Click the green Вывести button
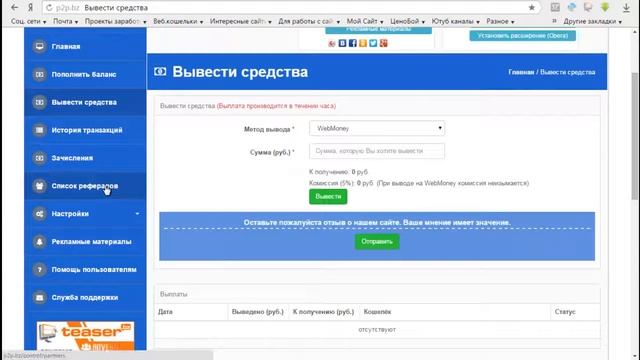The width and height of the screenshot is (640, 360). [x=328, y=196]
